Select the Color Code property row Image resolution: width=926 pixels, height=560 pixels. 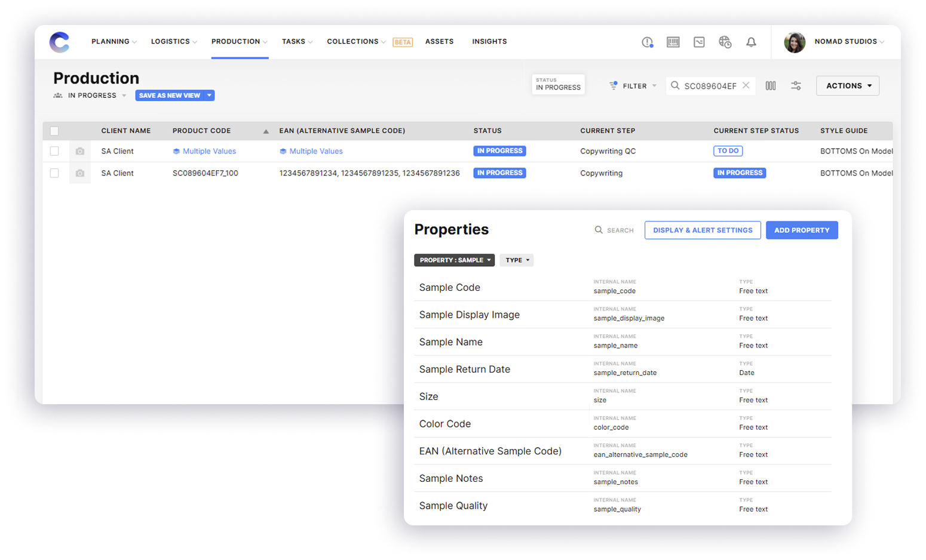(x=623, y=424)
